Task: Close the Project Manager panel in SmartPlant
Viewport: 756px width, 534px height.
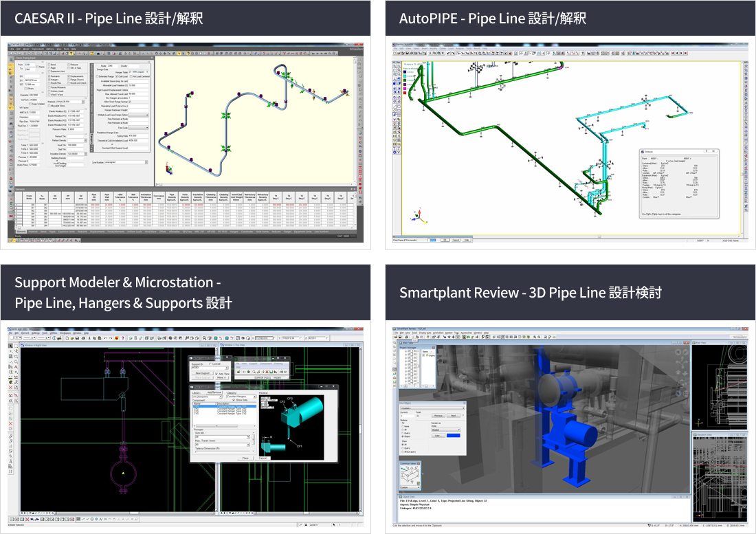Action: [434, 348]
